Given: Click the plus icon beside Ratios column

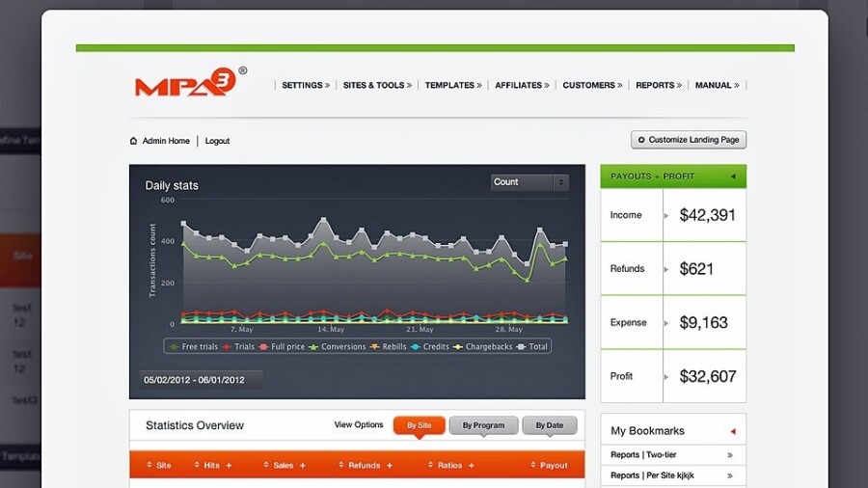Looking at the screenshot, I should tap(472, 465).
